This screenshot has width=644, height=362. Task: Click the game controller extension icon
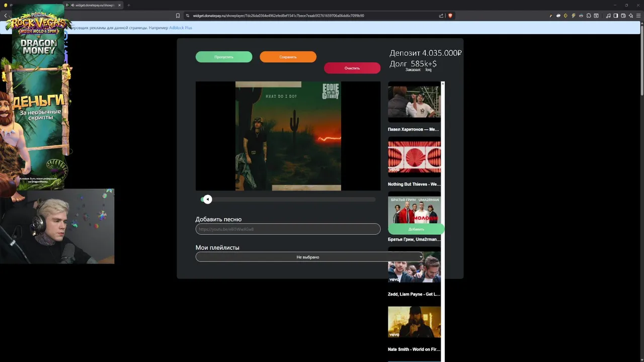tap(558, 16)
